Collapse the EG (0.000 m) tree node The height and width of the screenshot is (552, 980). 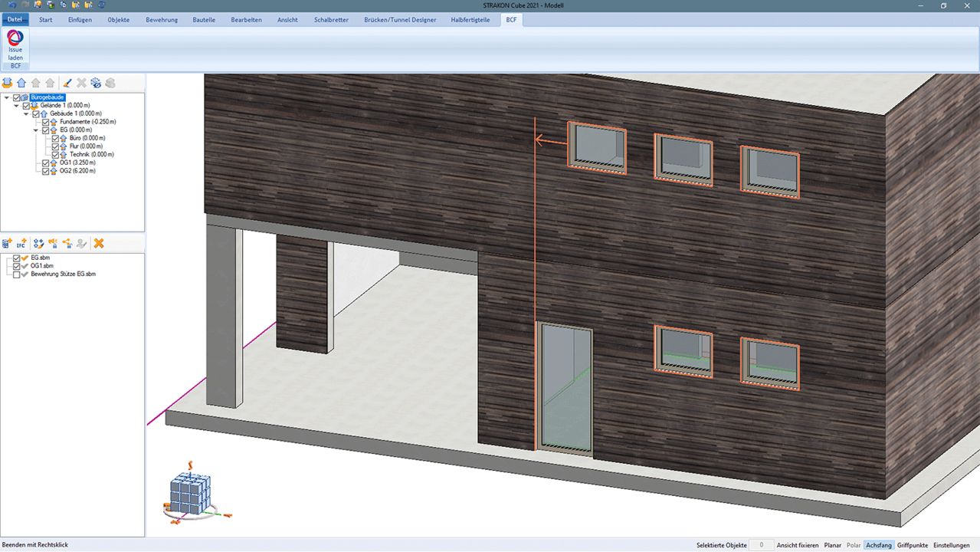click(35, 130)
